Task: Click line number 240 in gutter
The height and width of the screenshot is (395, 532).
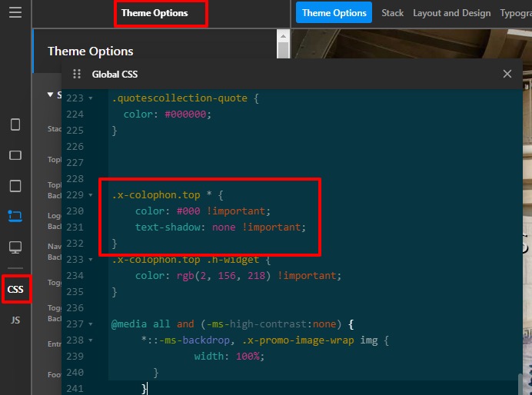Action: click(75, 372)
